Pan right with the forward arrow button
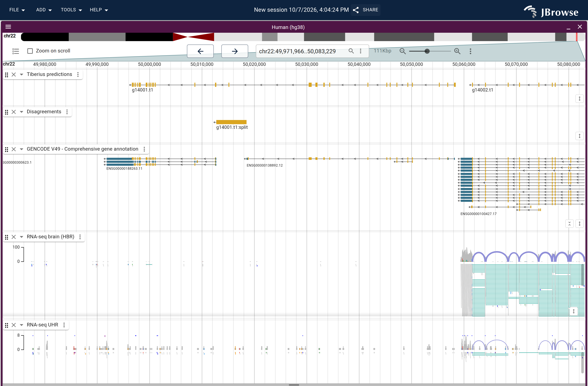 tap(235, 51)
